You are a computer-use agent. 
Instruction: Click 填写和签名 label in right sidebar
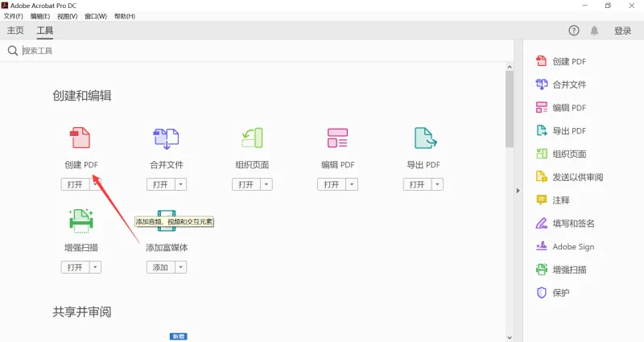point(573,224)
